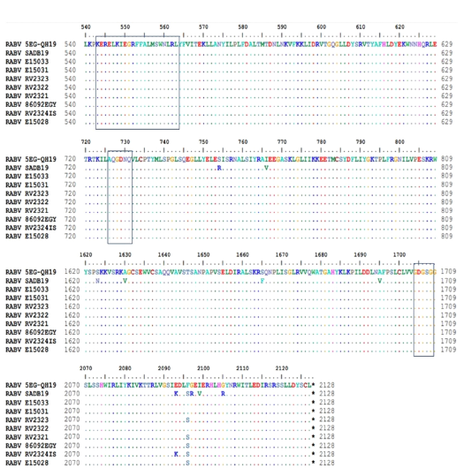
Task: Select the F substitution in SADB19 near 1660
Action: pyautogui.click(x=262, y=281)
